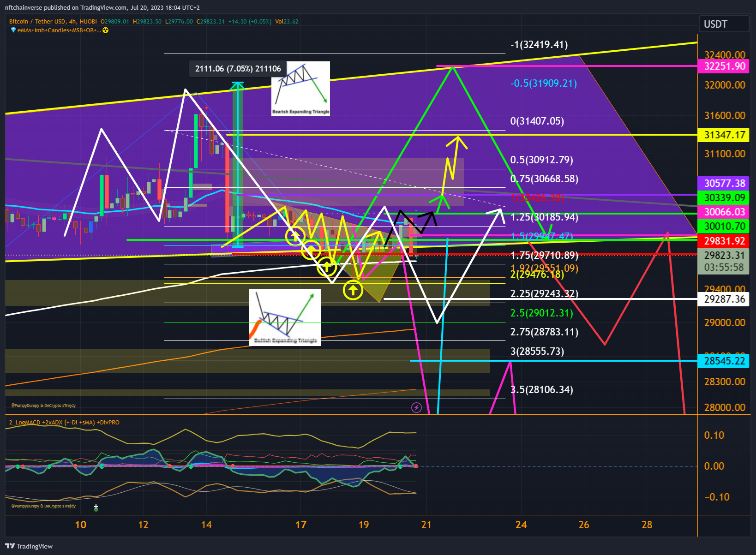Open the Bullish Expanding Triangle image
756x555 pixels.
[x=285, y=317]
